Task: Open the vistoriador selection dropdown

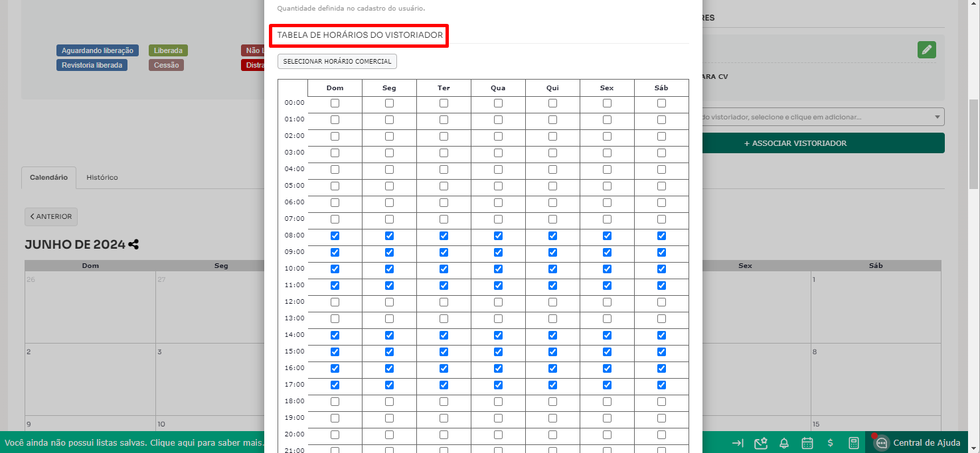Action: pos(823,117)
